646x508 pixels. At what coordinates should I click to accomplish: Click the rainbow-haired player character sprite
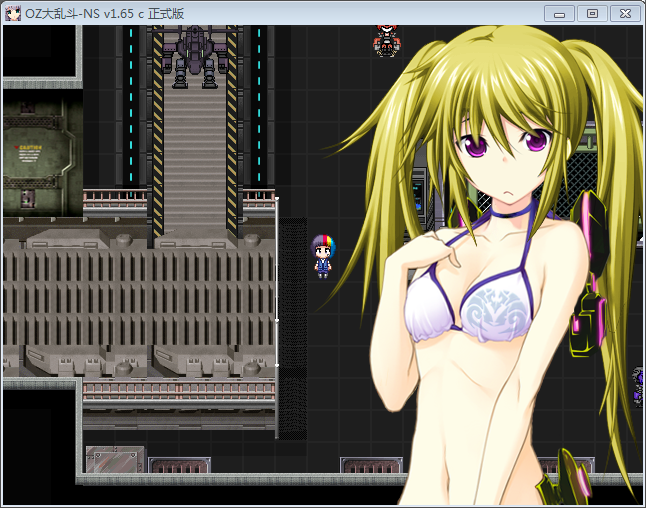point(323,256)
